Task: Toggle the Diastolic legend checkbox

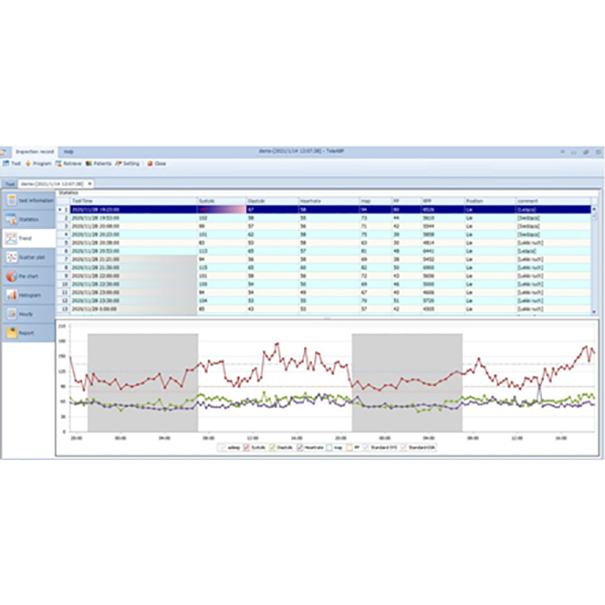Action: (x=272, y=448)
